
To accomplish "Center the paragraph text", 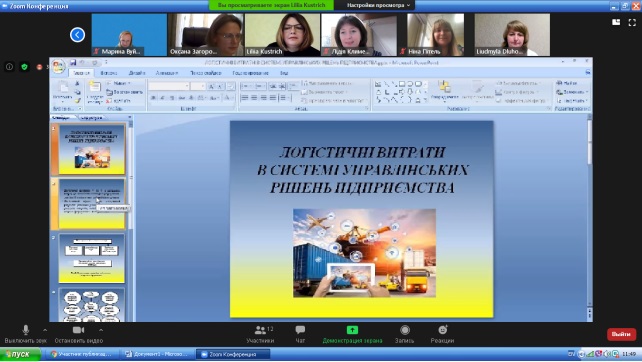I will (254, 98).
